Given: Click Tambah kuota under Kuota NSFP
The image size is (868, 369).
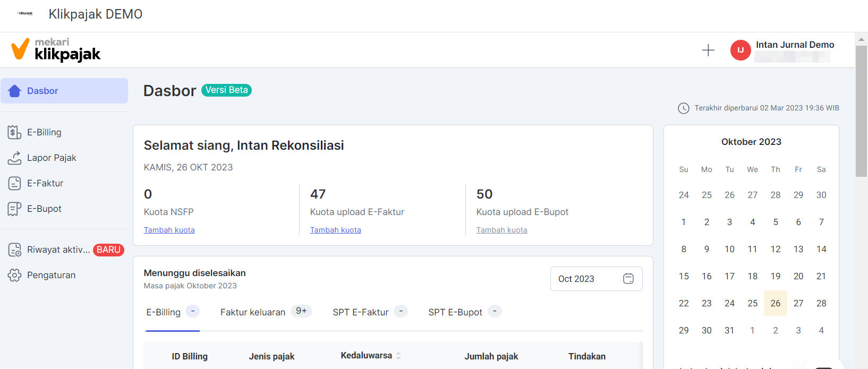Looking at the screenshot, I should 169,230.
